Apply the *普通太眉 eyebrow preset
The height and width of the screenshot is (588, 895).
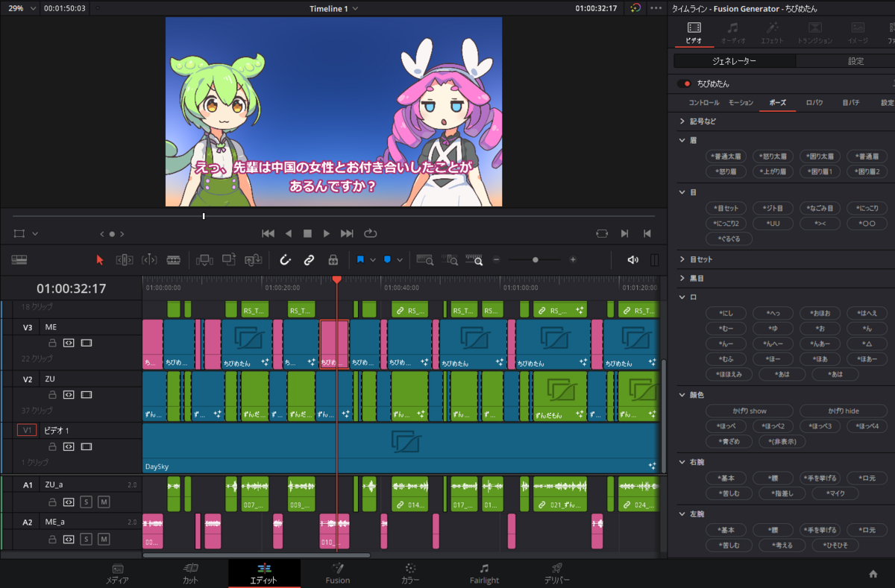tap(726, 157)
